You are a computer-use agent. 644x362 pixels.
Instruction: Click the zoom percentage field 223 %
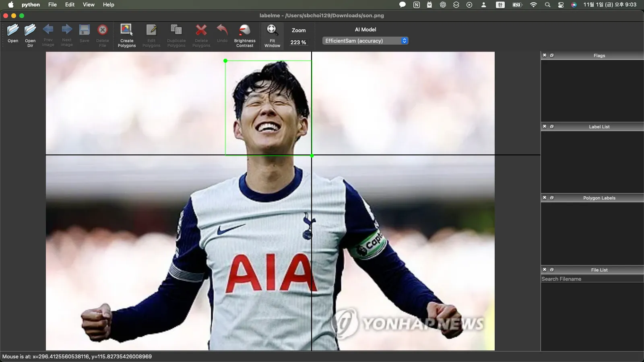click(x=298, y=42)
